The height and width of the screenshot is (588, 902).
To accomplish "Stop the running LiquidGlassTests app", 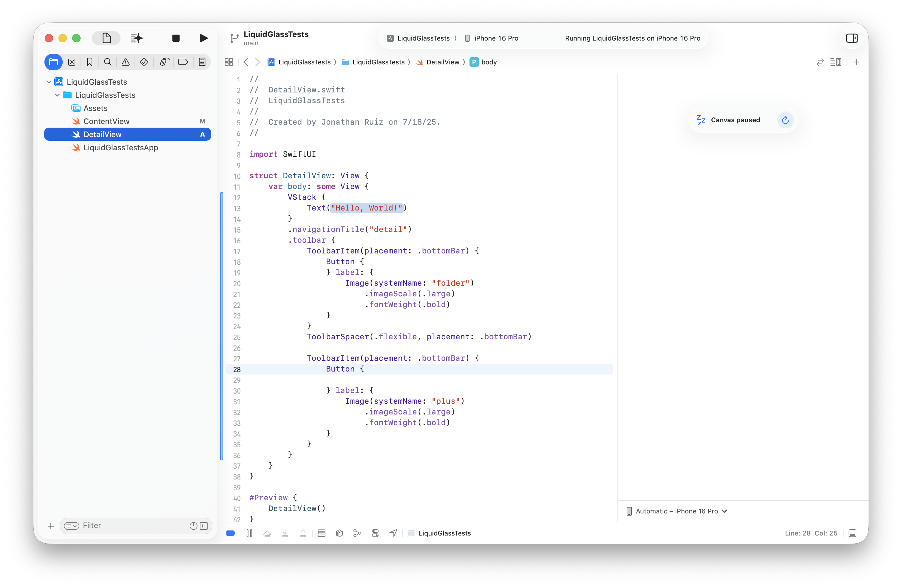I will [x=176, y=38].
